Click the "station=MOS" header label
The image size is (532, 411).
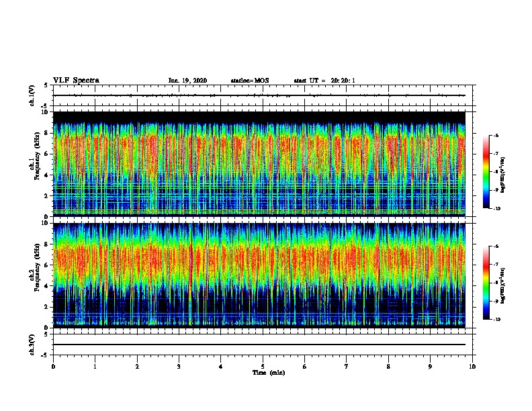tap(250, 81)
